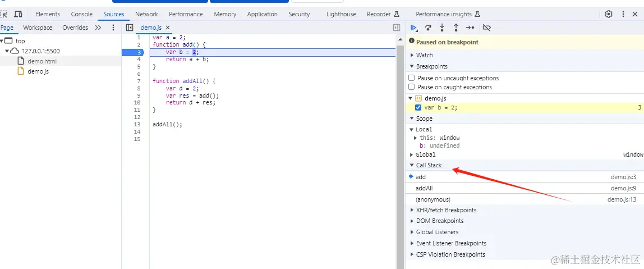Viewport: 644px width, 269px height.
Task: Toggle the device toolbar icon
Action: 18,14
